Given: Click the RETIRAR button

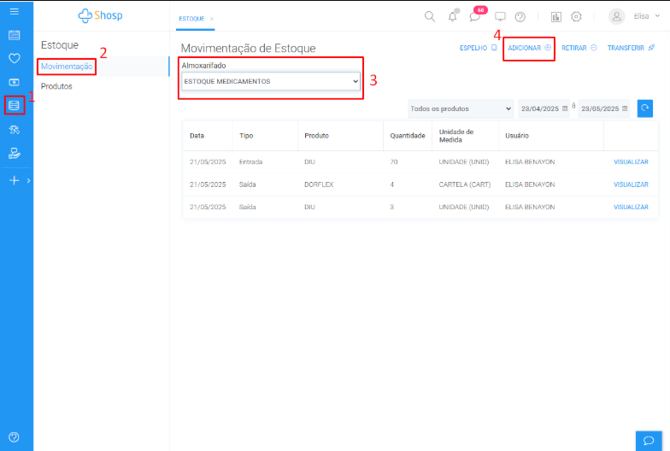Looking at the screenshot, I should (x=579, y=48).
